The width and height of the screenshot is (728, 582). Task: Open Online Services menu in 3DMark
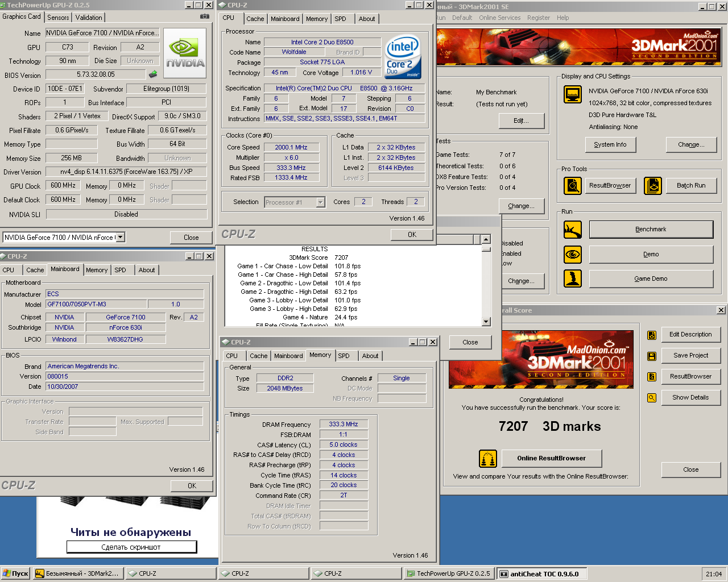click(x=500, y=18)
